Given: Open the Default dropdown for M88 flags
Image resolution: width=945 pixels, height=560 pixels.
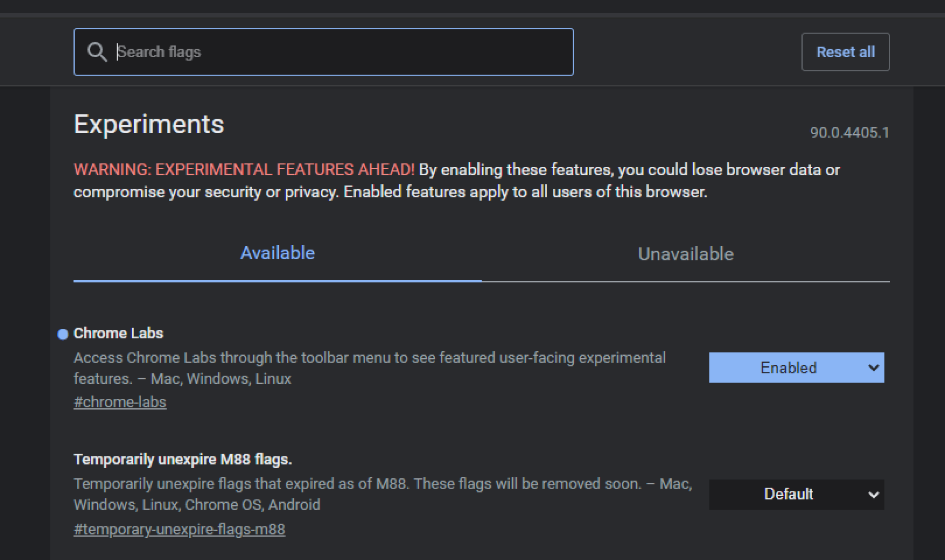Looking at the screenshot, I should point(797,494).
